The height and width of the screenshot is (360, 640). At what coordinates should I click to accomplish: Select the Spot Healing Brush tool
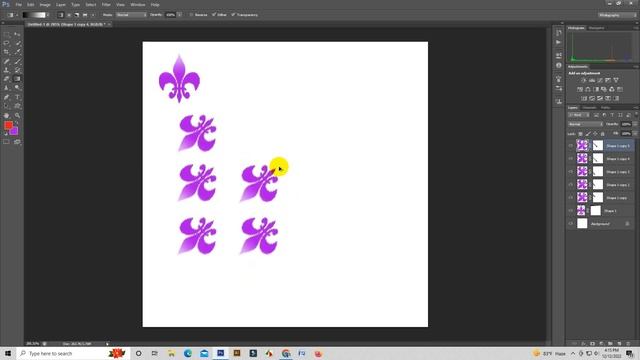click(x=7, y=61)
